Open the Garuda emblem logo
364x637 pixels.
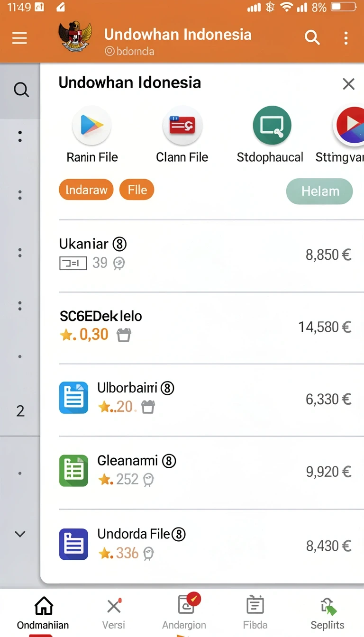click(x=75, y=37)
